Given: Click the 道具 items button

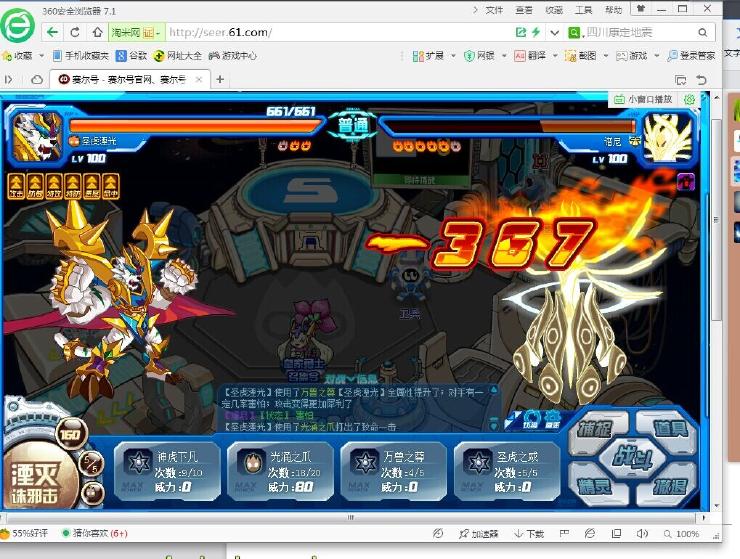Looking at the screenshot, I should tap(669, 429).
